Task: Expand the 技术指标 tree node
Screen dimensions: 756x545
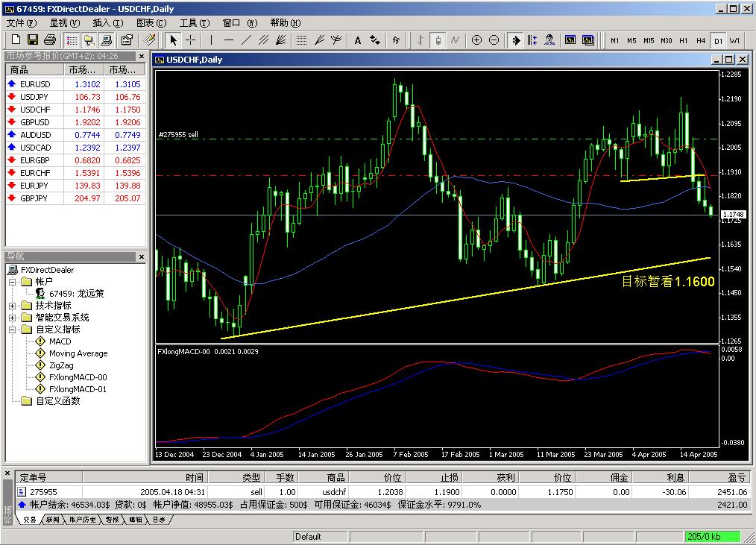Action: click(13, 305)
